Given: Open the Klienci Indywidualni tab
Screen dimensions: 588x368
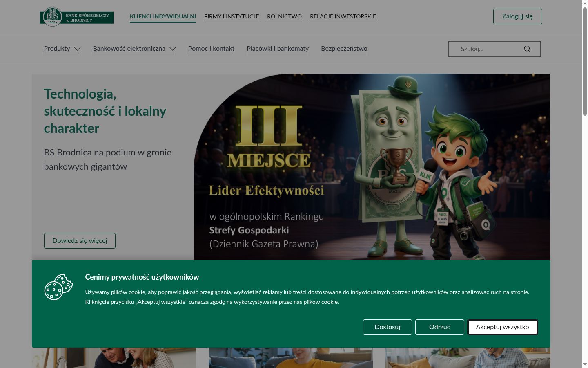Looking at the screenshot, I should click(x=163, y=16).
